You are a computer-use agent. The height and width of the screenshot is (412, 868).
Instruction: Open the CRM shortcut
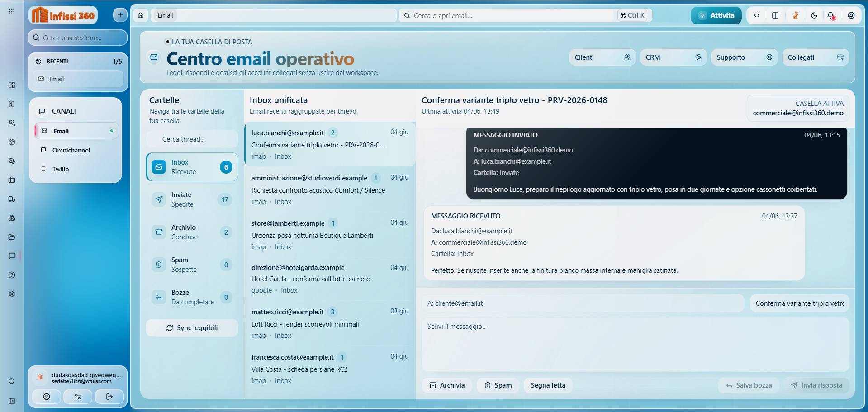point(674,57)
